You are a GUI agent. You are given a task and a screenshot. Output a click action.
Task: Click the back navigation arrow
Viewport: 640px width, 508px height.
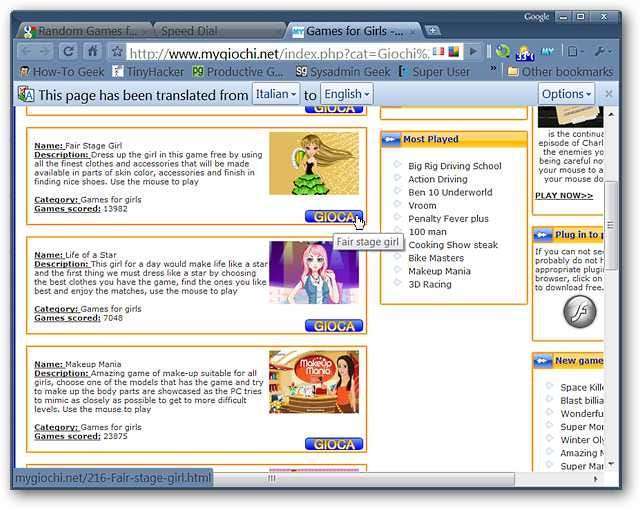27,51
